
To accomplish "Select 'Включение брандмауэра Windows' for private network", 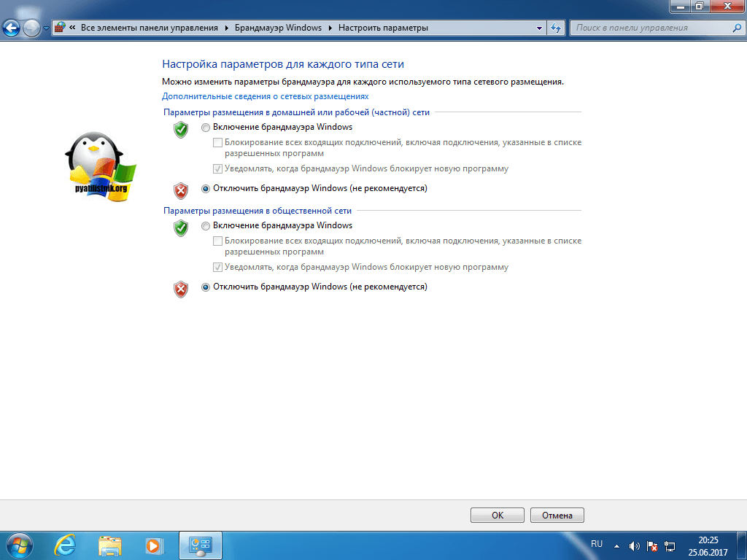I will click(205, 128).
